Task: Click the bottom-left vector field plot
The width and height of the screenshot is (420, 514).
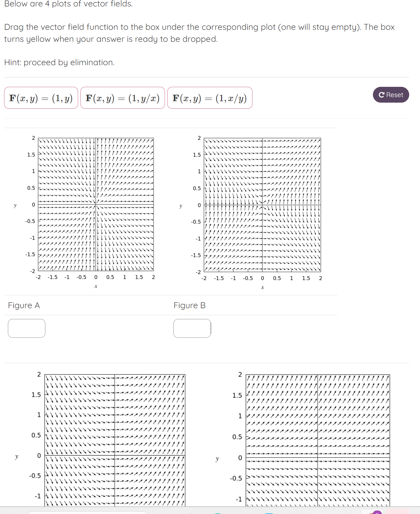Action: [x=115, y=440]
